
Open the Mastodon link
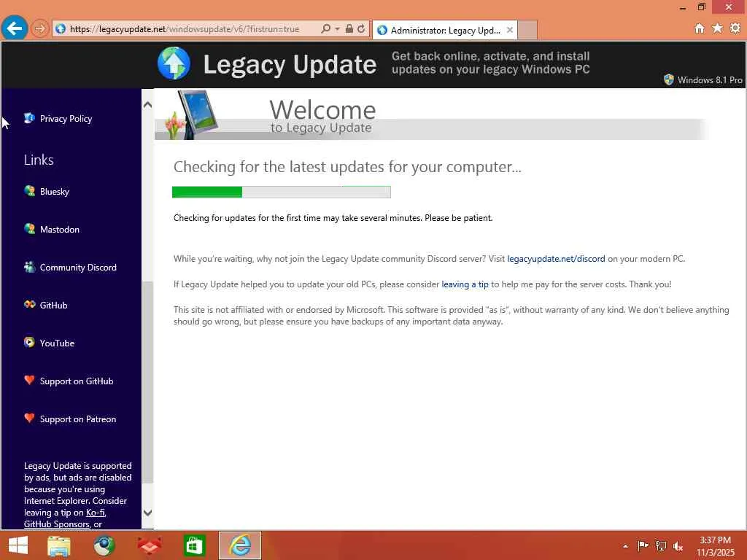pos(60,230)
